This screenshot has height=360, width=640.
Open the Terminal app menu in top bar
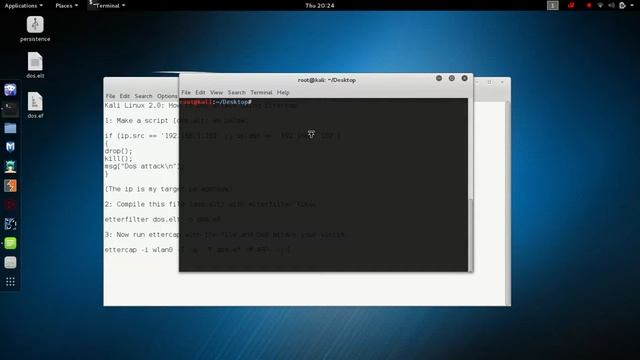[x=108, y=6]
